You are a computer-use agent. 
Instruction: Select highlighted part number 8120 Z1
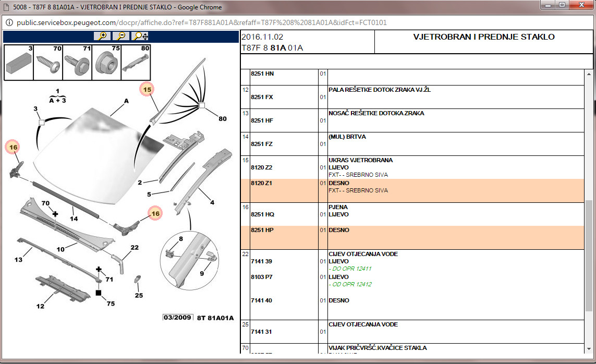pyautogui.click(x=262, y=183)
